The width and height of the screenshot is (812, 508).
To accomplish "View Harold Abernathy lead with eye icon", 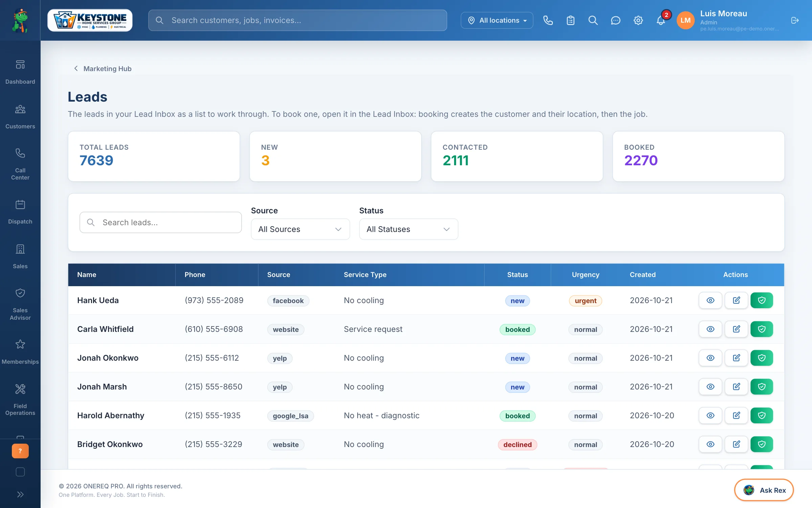I will 710,416.
